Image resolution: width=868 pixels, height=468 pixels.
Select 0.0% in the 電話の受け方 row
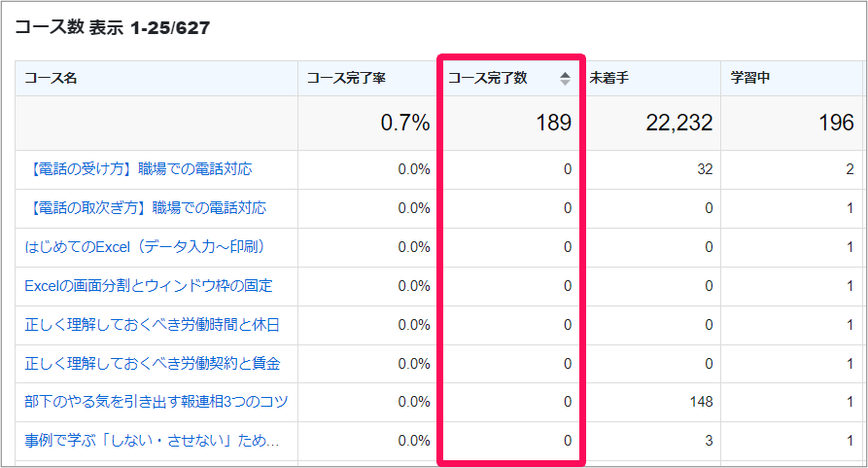tap(414, 169)
